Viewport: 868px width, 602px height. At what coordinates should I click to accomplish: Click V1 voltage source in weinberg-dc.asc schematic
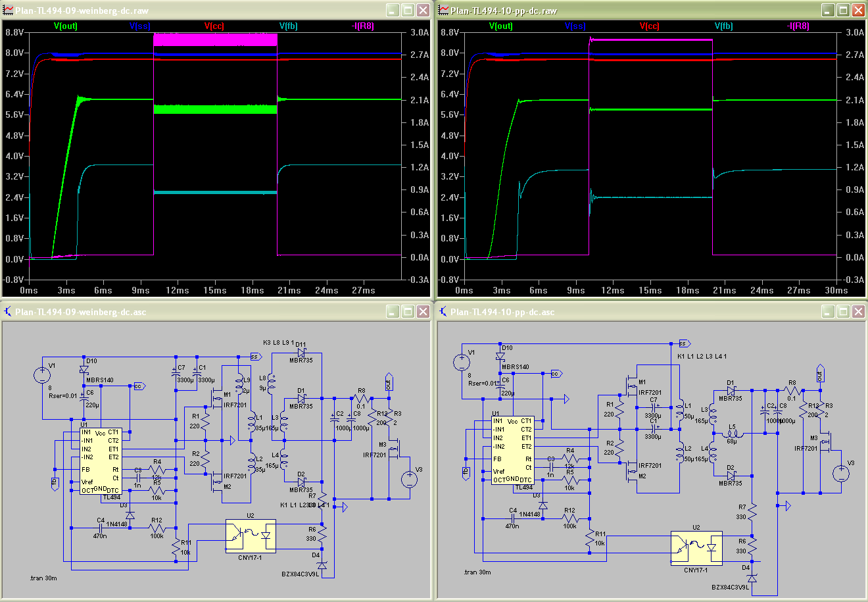(42, 375)
